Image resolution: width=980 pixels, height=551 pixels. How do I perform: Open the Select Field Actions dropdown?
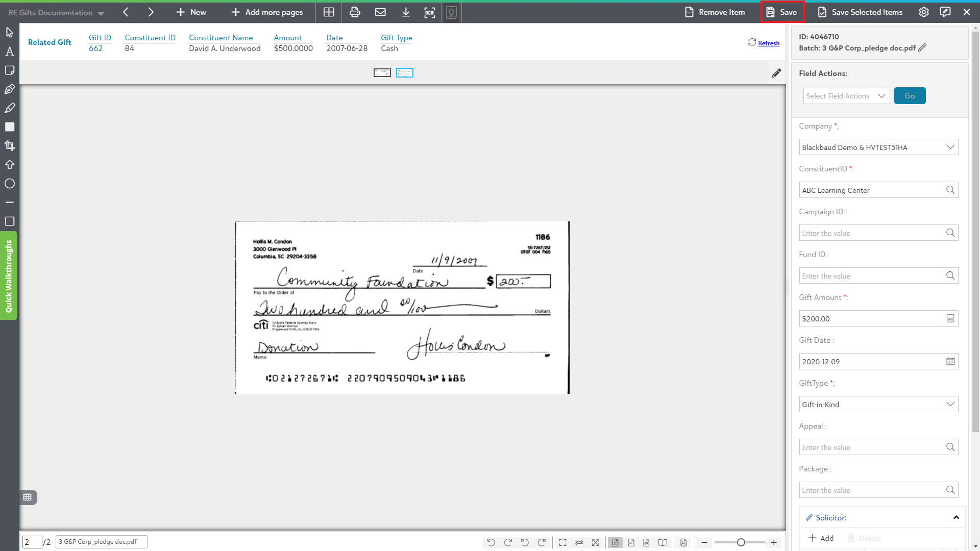coord(846,96)
